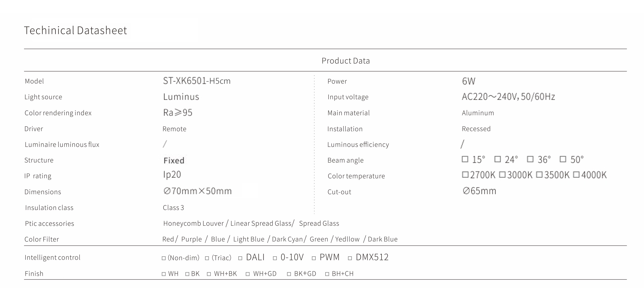Check the 15° beam angle box
The width and height of the screenshot is (644, 288).
coord(465,159)
